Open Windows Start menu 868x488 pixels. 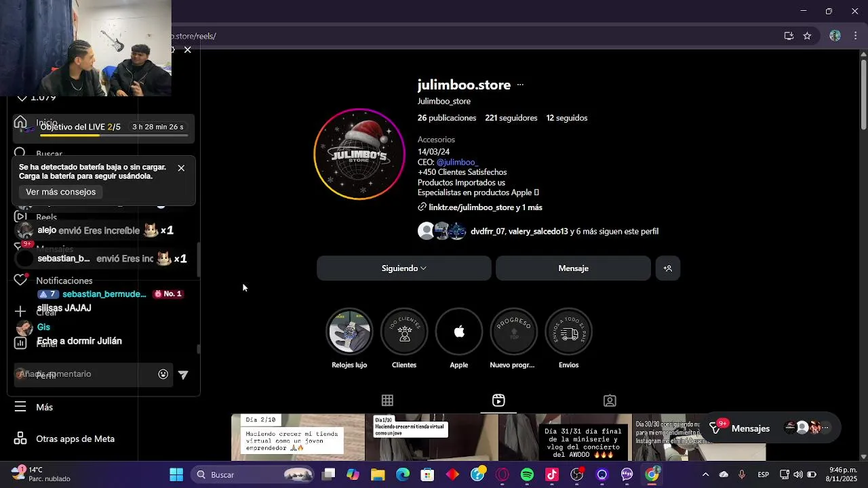point(176,474)
